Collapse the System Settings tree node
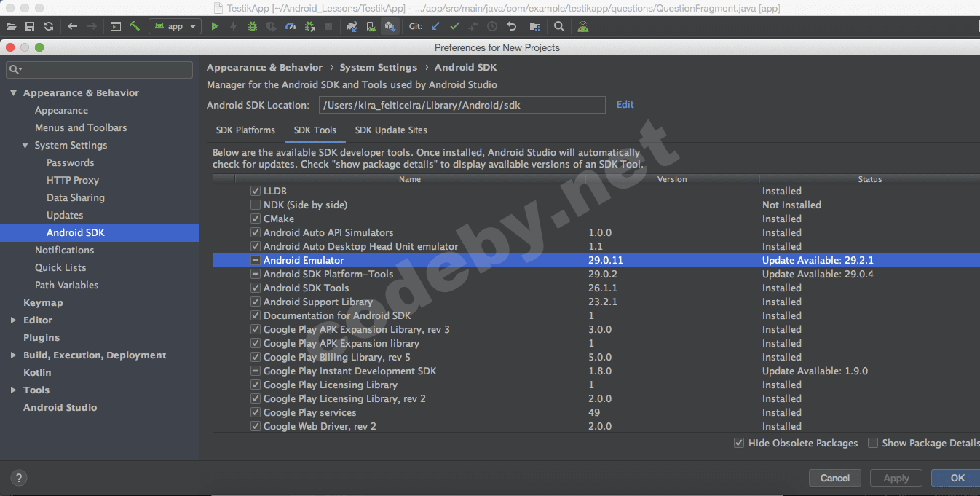Viewport: 980px width, 496px height. tap(25, 146)
